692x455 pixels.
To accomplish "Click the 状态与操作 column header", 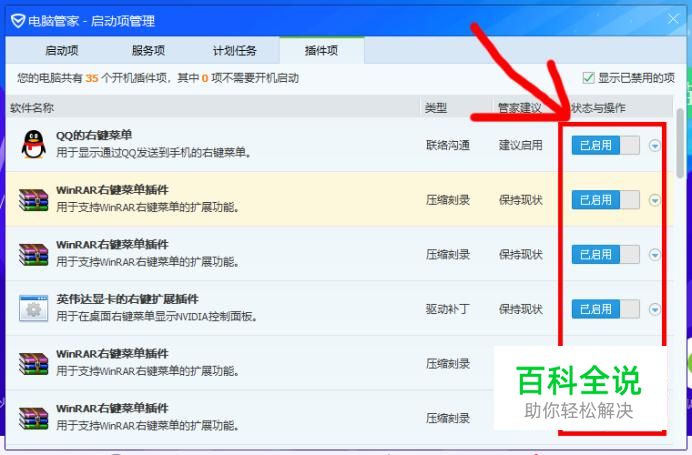I will 598,108.
